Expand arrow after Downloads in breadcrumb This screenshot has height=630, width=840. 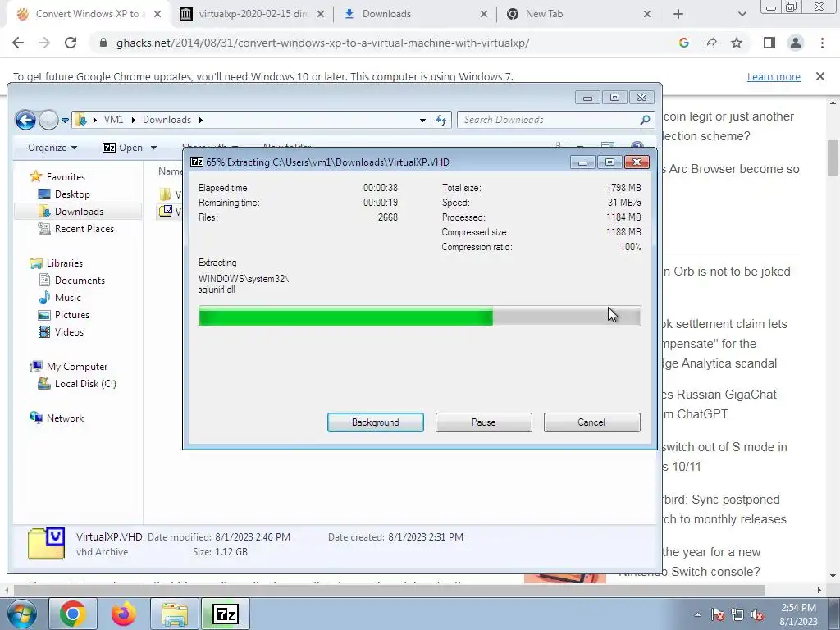point(201,120)
